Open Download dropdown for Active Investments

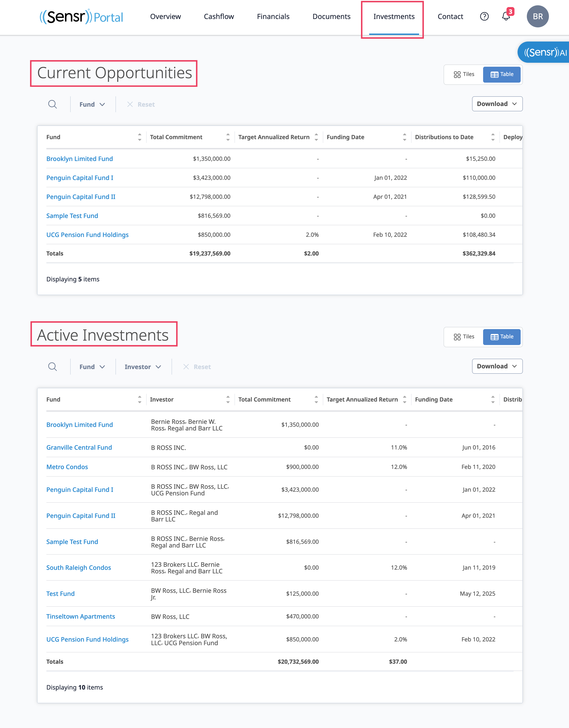pyautogui.click(x=497, y=366)
